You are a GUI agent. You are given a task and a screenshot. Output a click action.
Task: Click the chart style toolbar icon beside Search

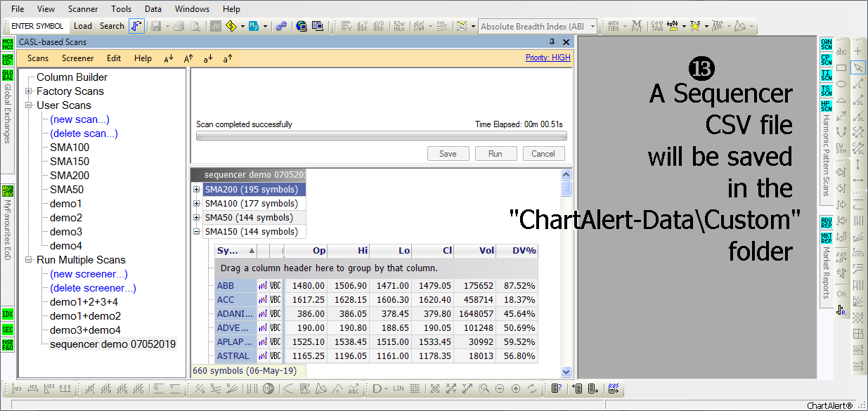point(136,27)
